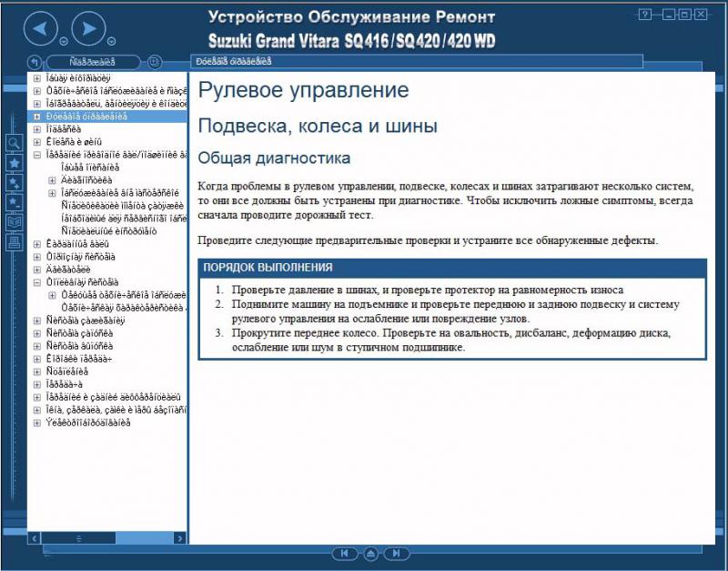Expand the 'Êîëåñà è øèíû' node
The height and width of the screenshot is (571, 728).
tap(37, 142)
